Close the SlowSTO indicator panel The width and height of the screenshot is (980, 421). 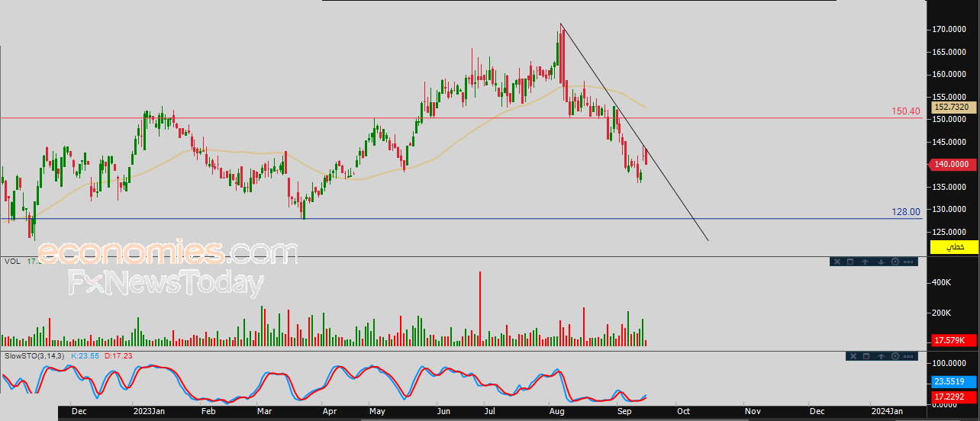coord(853,356)
